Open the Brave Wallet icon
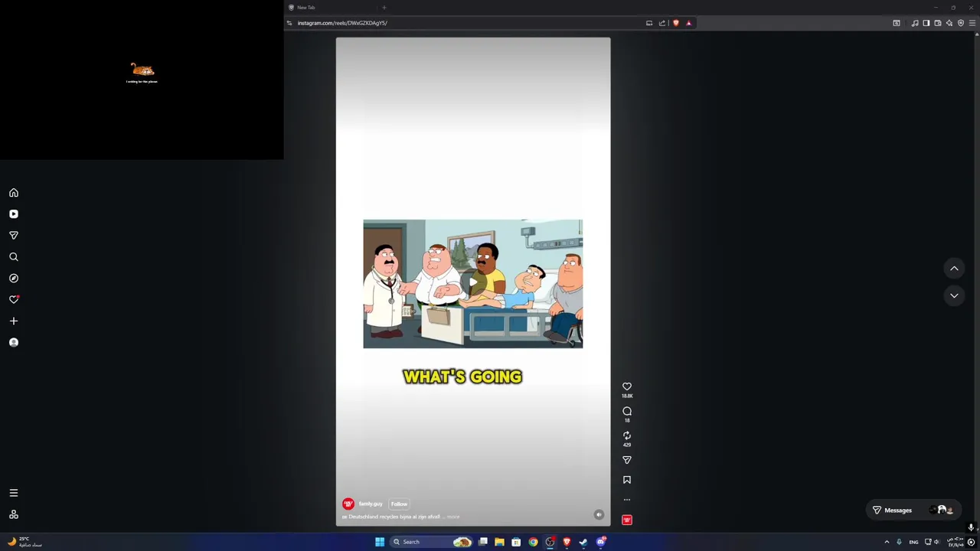980x551 pixels. (938, 23)
